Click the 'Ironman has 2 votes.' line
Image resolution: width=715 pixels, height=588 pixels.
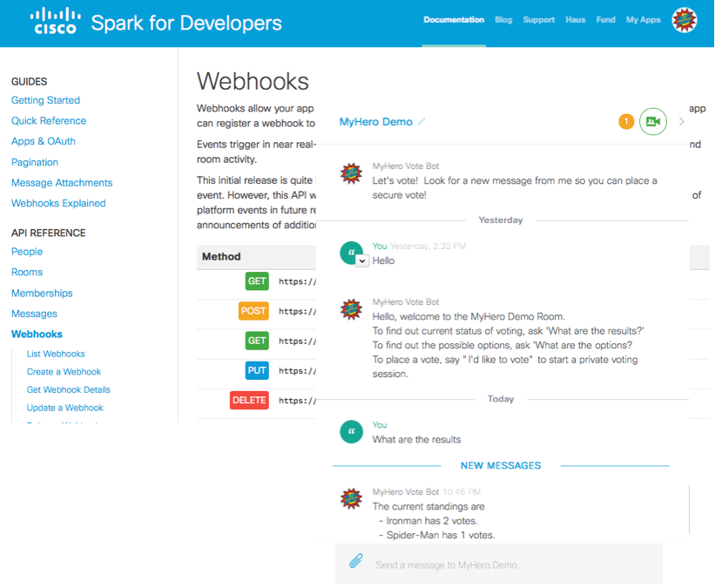[428, 521]
